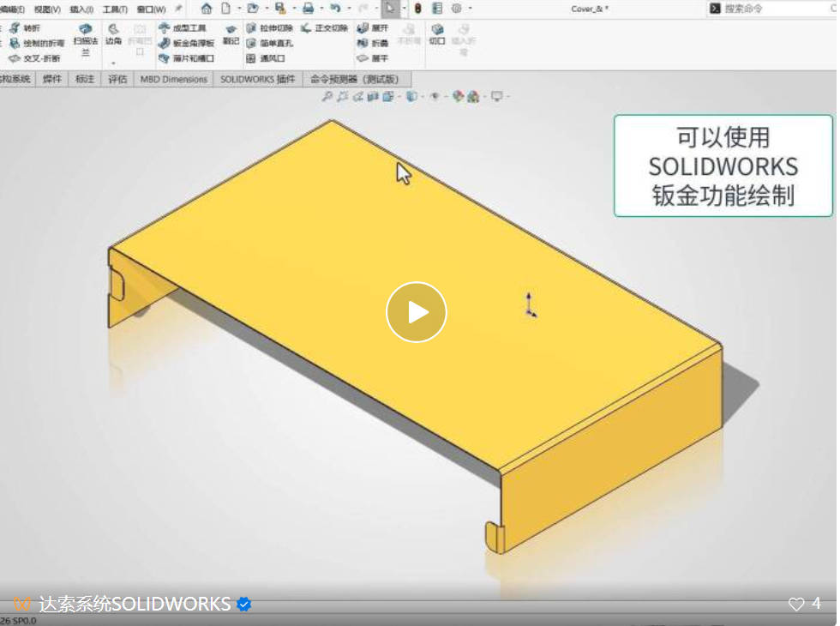Select the 钣金角撑板 sheet metal gusset tool
This screenshot has height=626, width=840.
[x=187, y=43]
